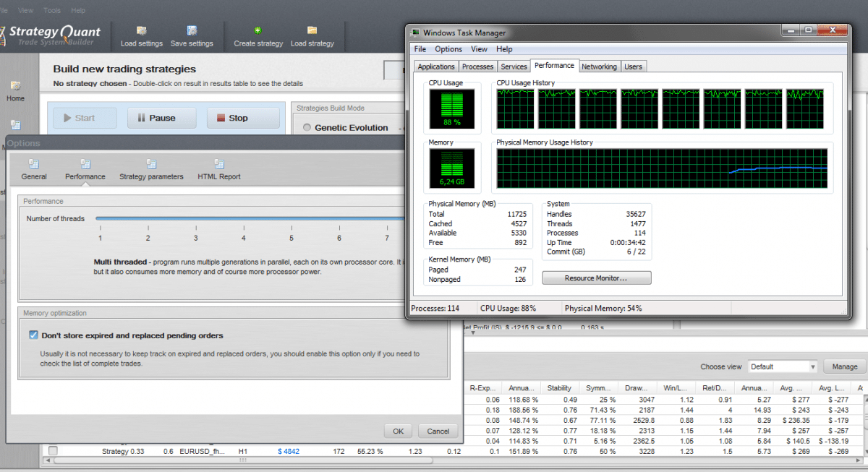Select the Performance tab in Options dialog
The width and height of the screenshot is (868, 472).
[x=85, y=170]
